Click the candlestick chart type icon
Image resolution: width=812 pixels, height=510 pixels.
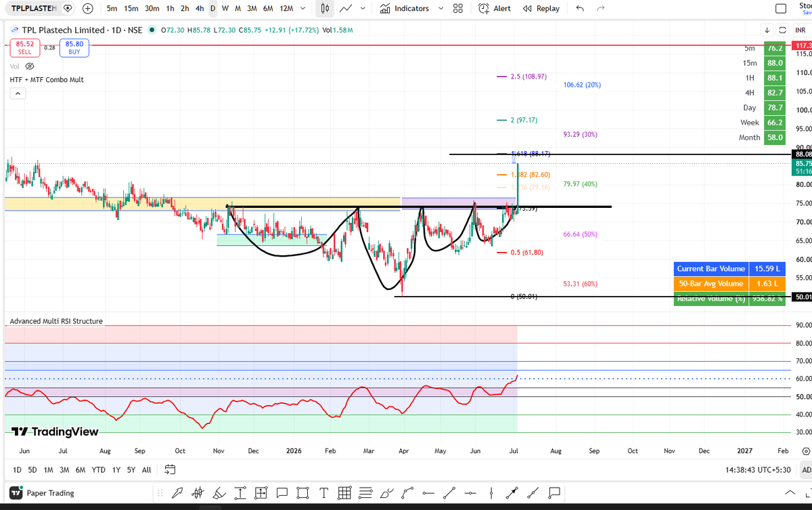(x=325, y=8)
